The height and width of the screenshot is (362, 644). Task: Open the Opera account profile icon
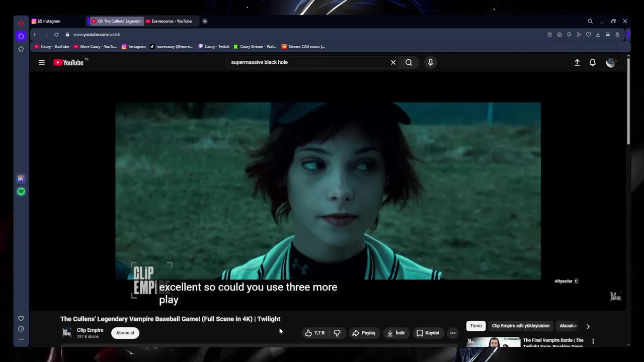pos(617,35)
